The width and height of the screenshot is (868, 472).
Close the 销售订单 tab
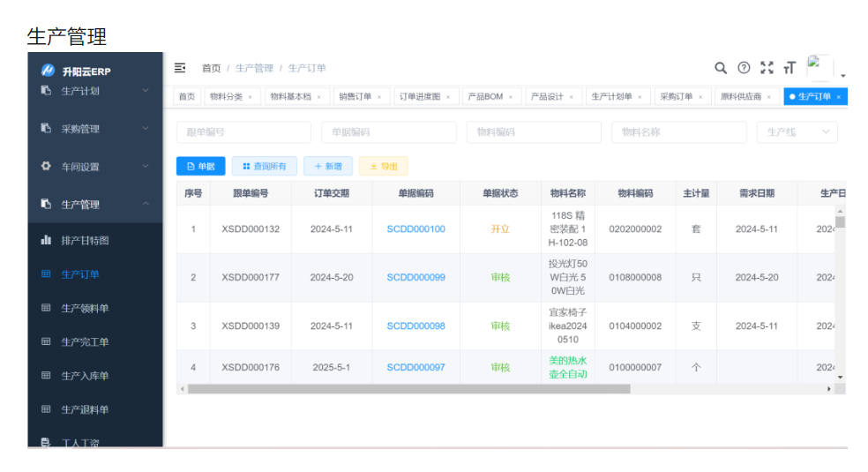(379, 97)
